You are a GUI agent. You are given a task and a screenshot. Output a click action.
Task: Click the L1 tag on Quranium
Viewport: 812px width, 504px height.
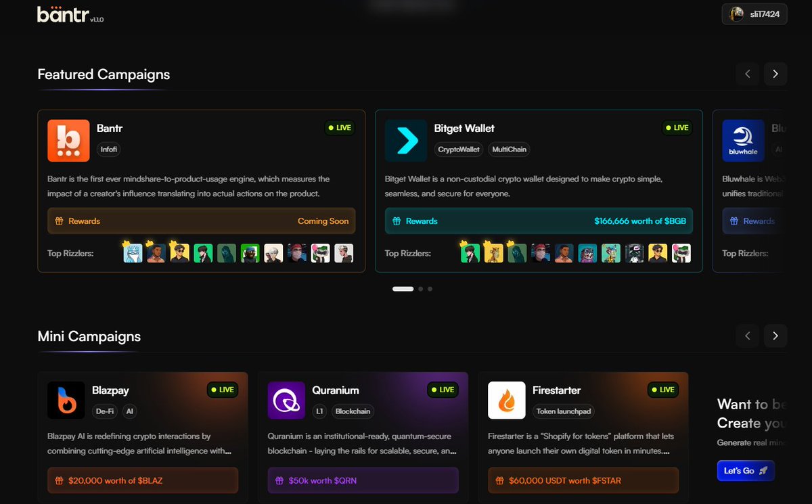(x=319, y=411)
